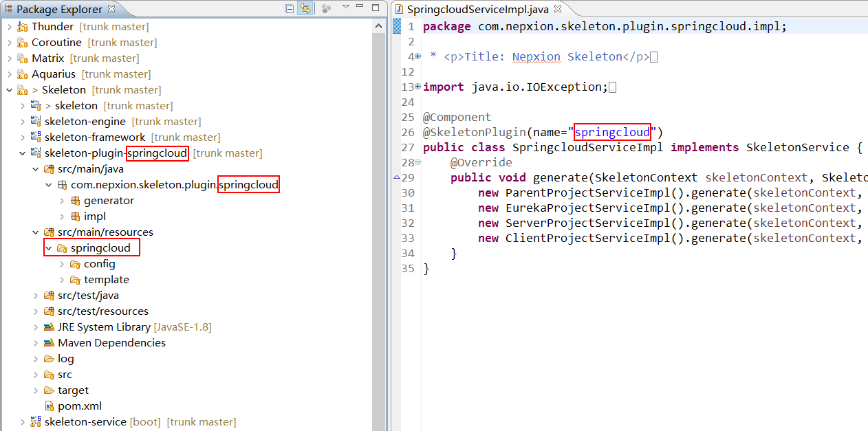Click the override marker at line 29

pyautogui.click(x=395, y=177)
